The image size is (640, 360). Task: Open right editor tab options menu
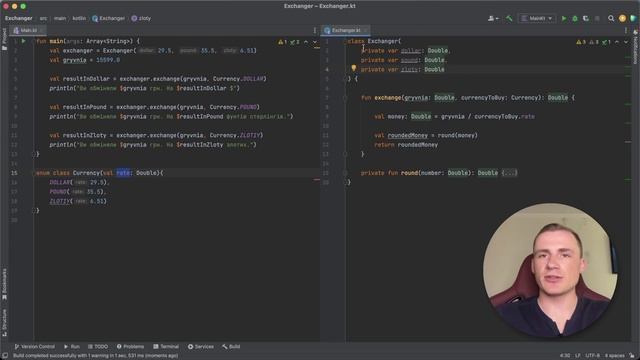pyautogui.click(x=625, y=30)
